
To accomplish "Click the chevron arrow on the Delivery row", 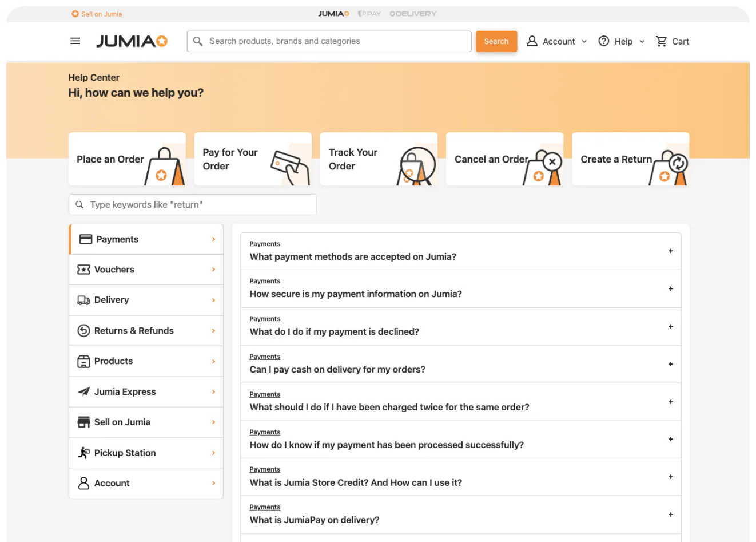I will (x=213, y=300).
